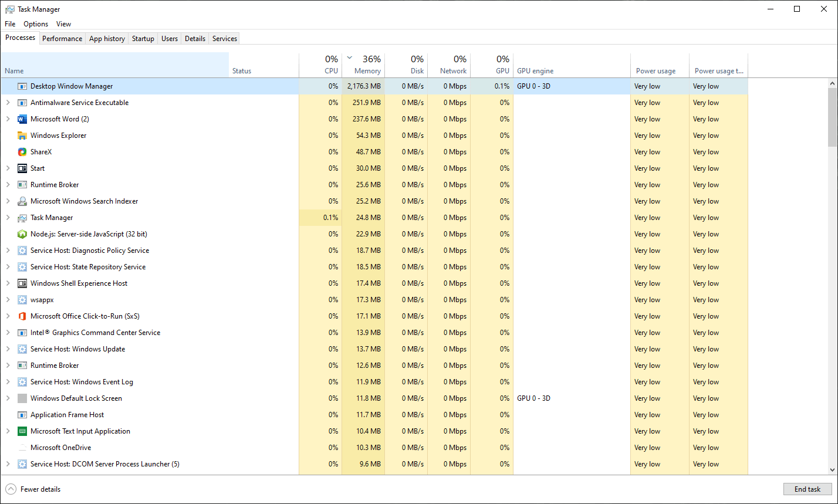Click the Windows Event Log service icon
The width and height of the screenshot is (838, 504).
[22, 382]
